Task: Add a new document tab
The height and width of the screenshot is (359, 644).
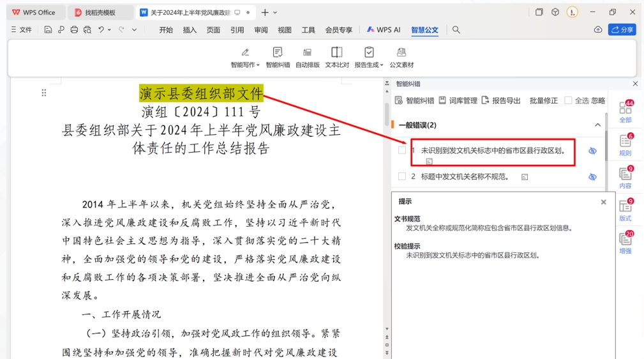Action: tap(265, 12)
